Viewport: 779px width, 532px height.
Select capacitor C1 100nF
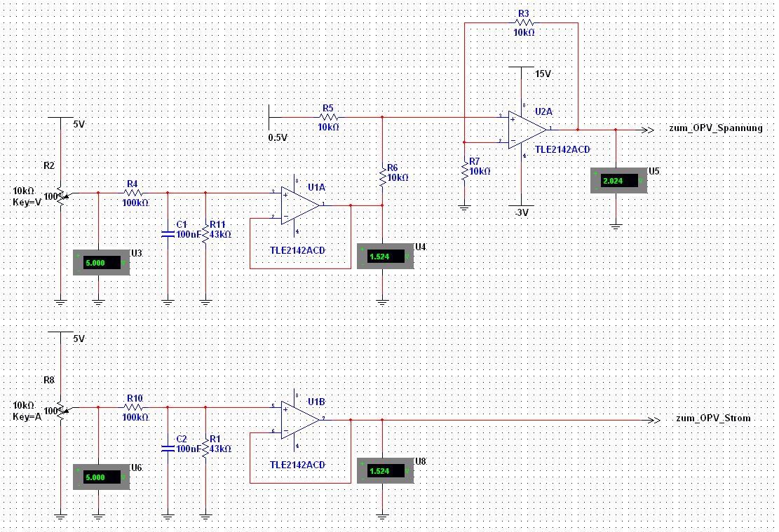pos(168,233)
